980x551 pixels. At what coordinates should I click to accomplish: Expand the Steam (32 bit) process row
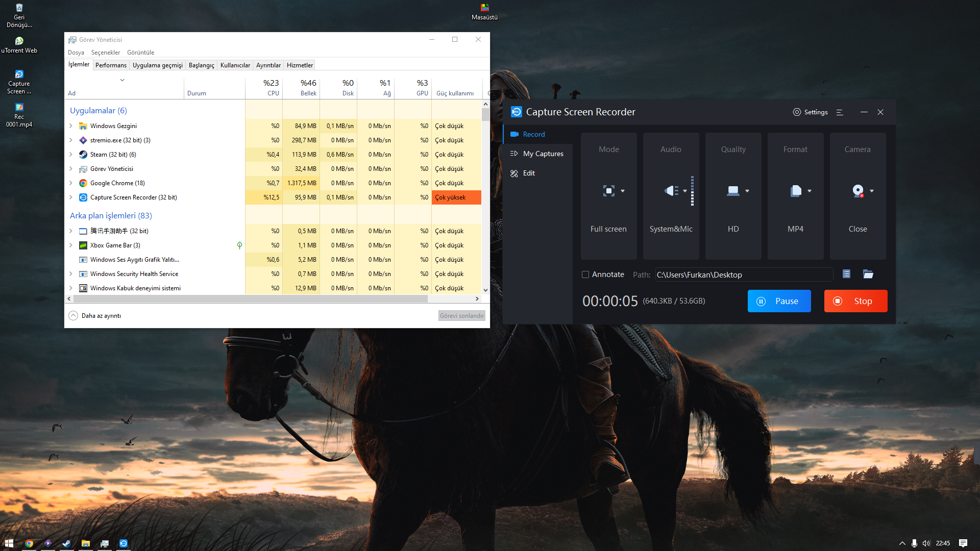coord(71,155)
